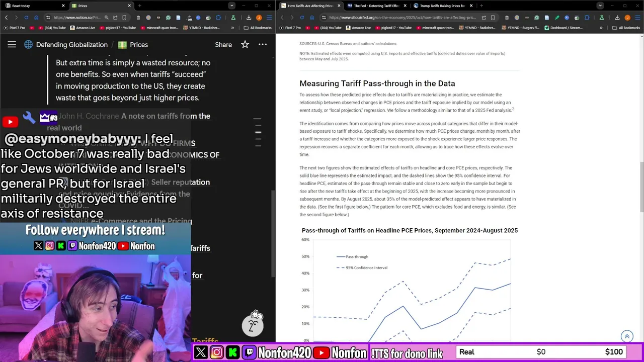Click the Notion URL address field

tap(77, 17)
